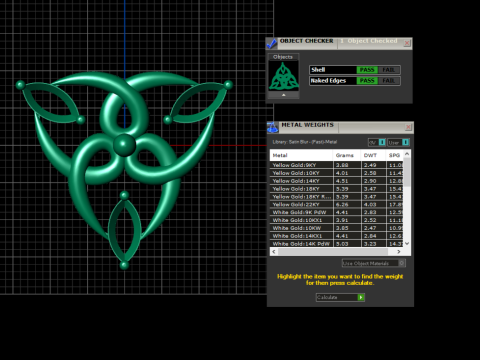Click the 4.03 DWT value for 22KY
The height and width of the screenshot is (360, 480).
(370, 204)
